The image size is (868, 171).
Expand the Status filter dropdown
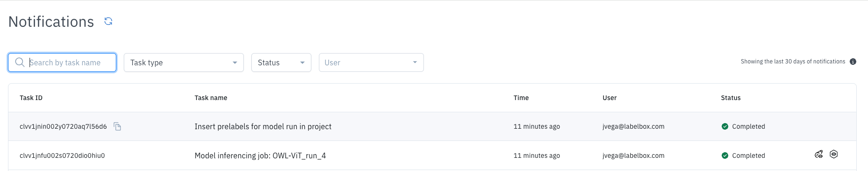[281, 62]
